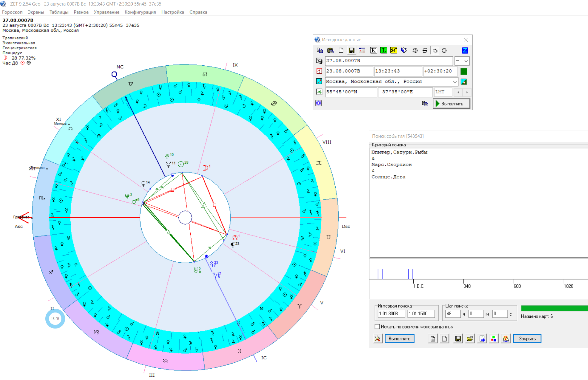This screenshot has height=380, width=588.
Task: Click the save floppy icon in Исходные данные
Action: [x=351, y=51]
